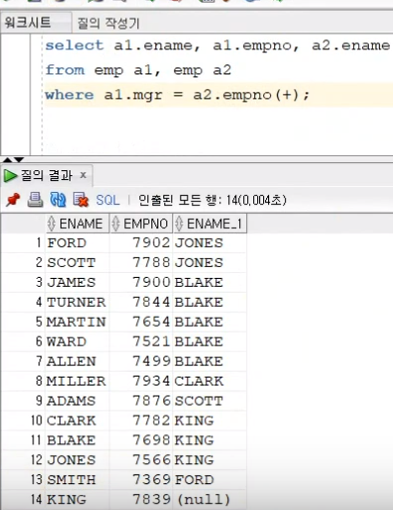
Task: Click the 7521 EMPNO value
Action: (151, 342)
